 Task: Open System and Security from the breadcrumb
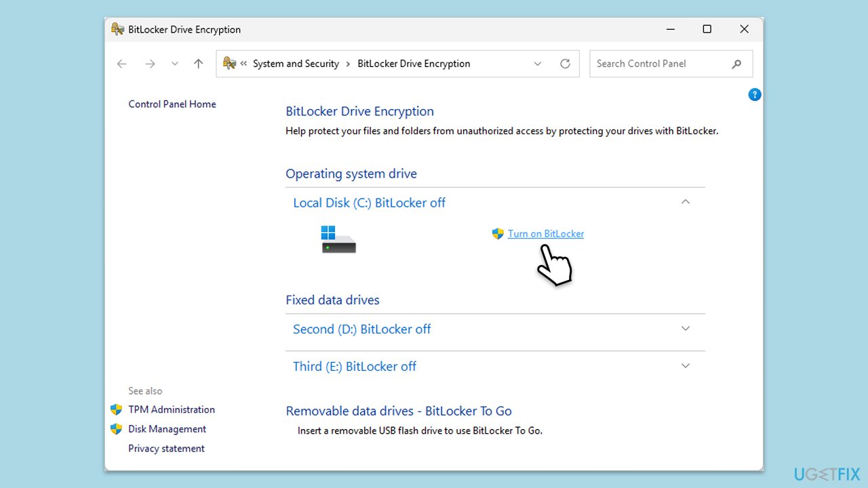296,63
